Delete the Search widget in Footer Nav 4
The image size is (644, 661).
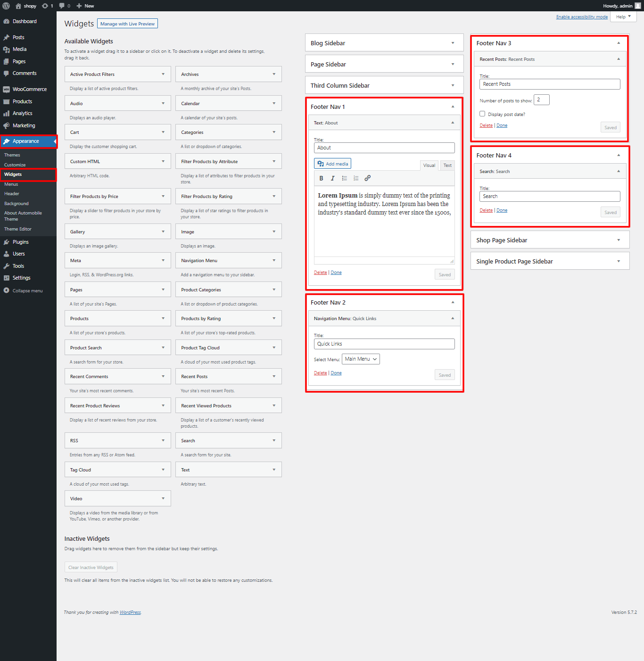click(x=486, y=210)
